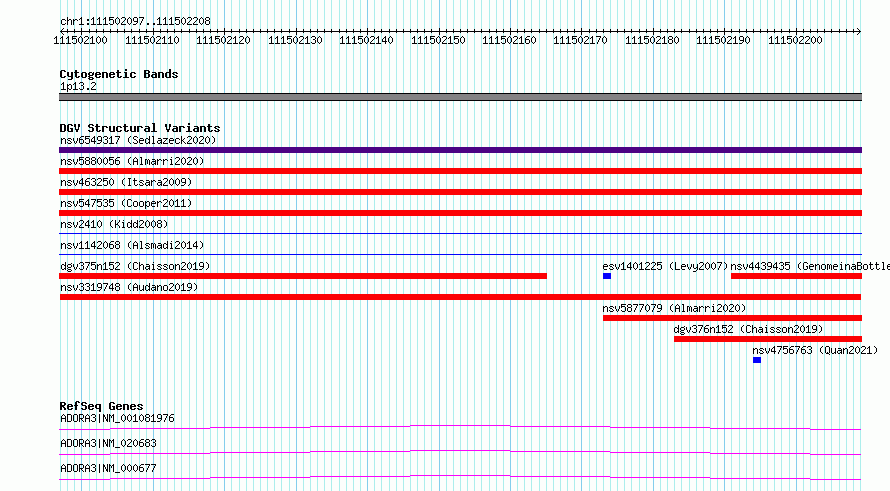
Task: Click the small blue block under esv1401225
Action: tap(607, 276)
